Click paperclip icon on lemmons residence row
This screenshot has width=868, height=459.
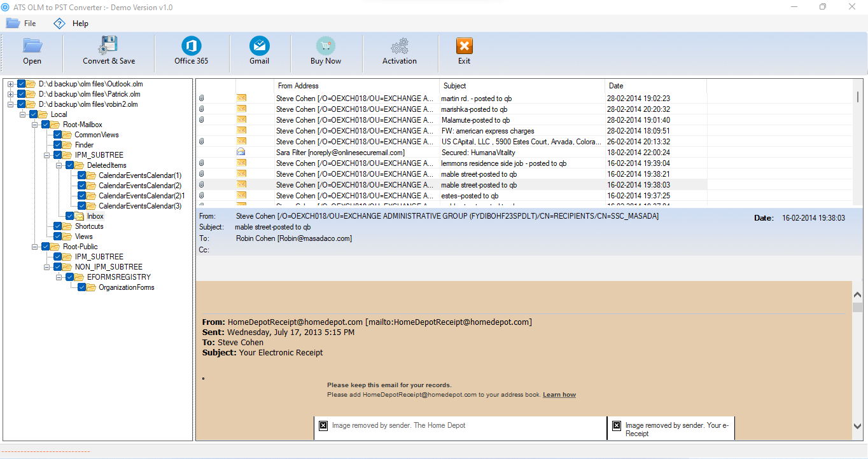pos(202,163)
